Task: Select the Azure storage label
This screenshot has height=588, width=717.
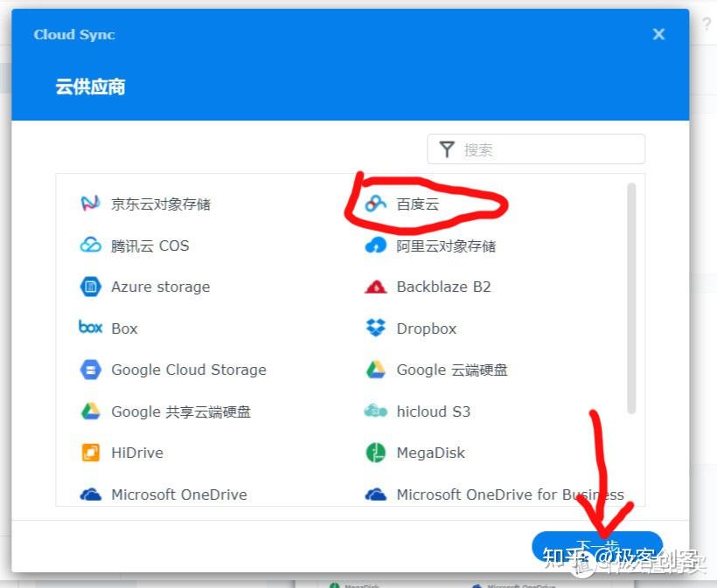Action: [161, 287]
